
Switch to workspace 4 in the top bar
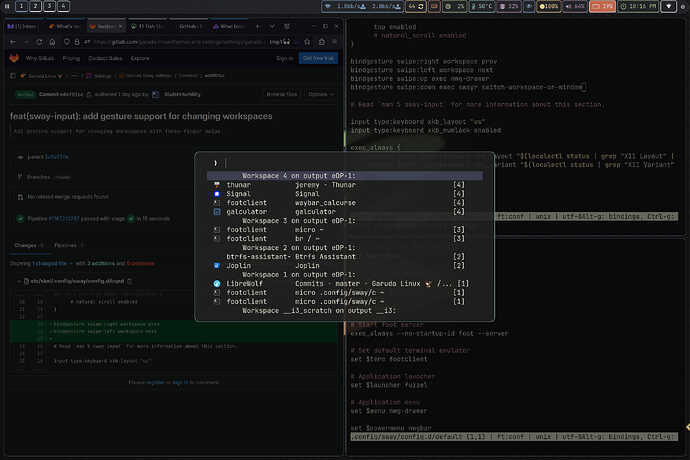pos(63,6)
